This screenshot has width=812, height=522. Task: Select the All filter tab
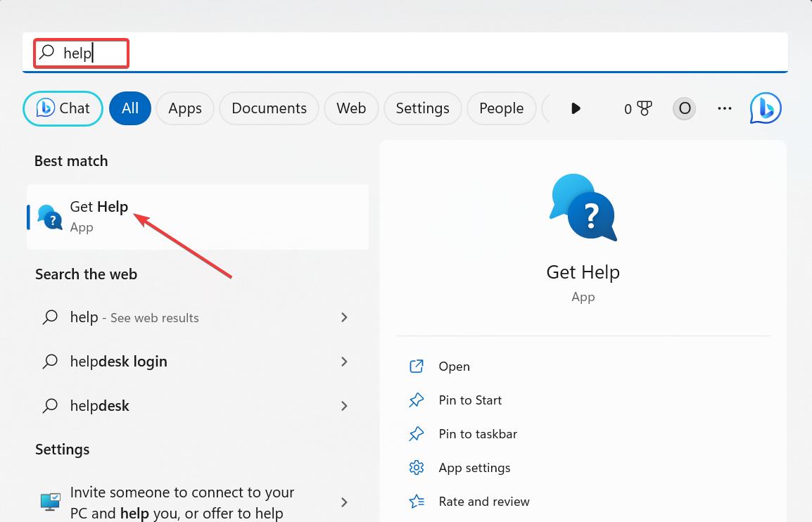pos(130,108)
